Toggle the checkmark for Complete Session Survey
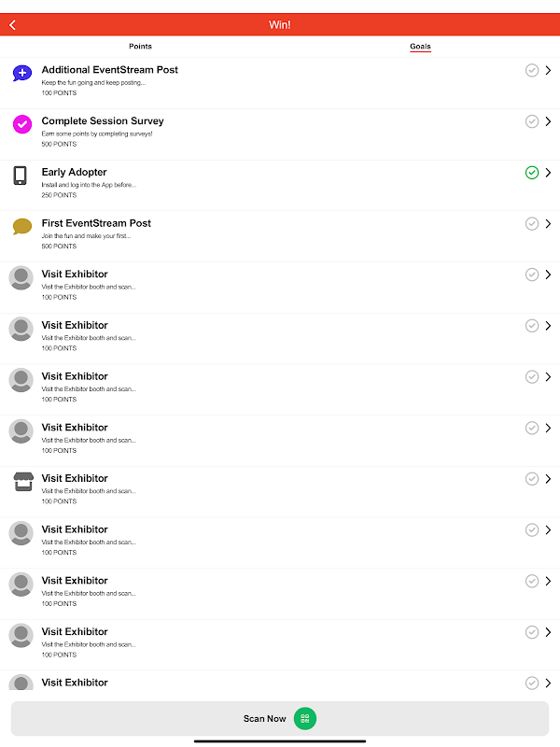 click(532, 121)
